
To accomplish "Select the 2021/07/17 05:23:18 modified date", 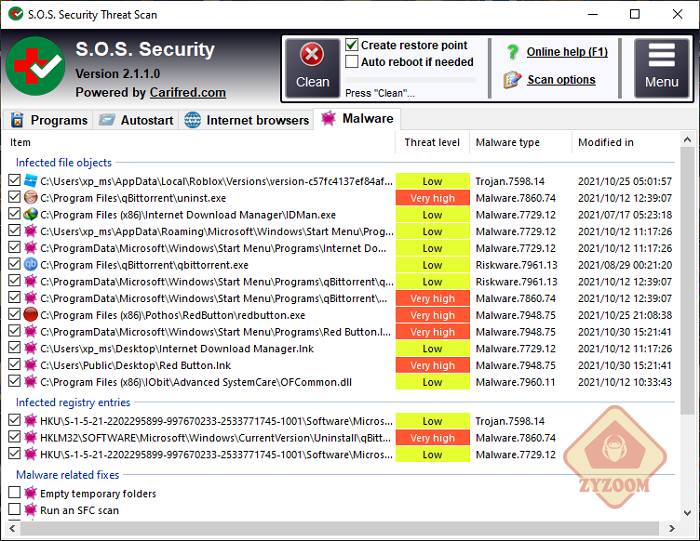I will [625, 215].
